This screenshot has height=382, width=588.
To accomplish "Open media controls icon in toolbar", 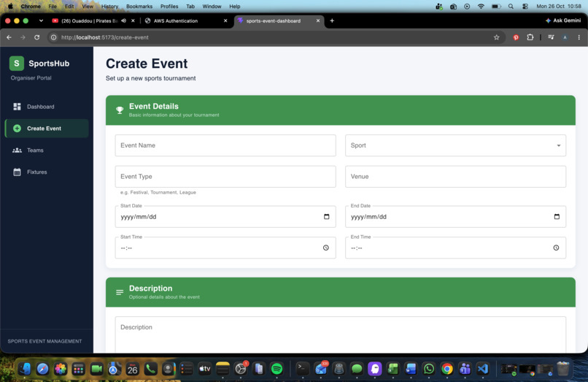I will [x=551, y=37].
